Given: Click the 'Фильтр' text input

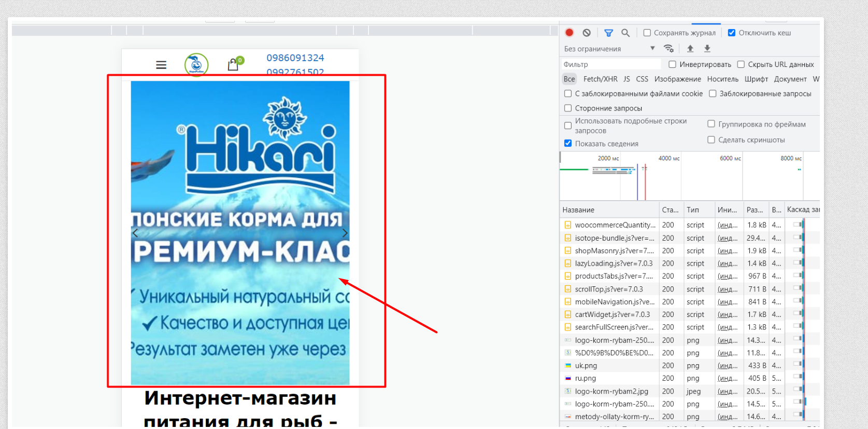Looking at the screenshot, I should point(611,64).
